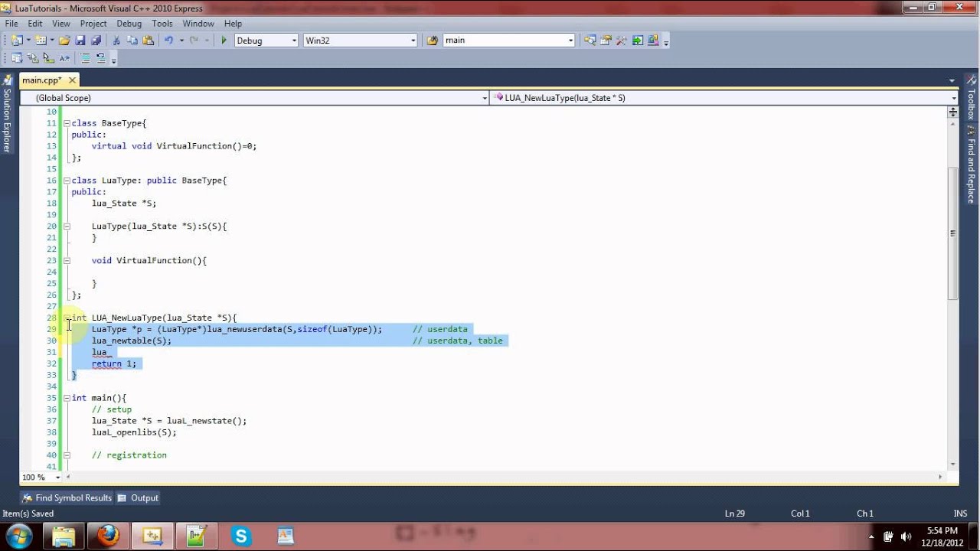
Task: Open the Output panel tab
Action: (x=138, y=497)
